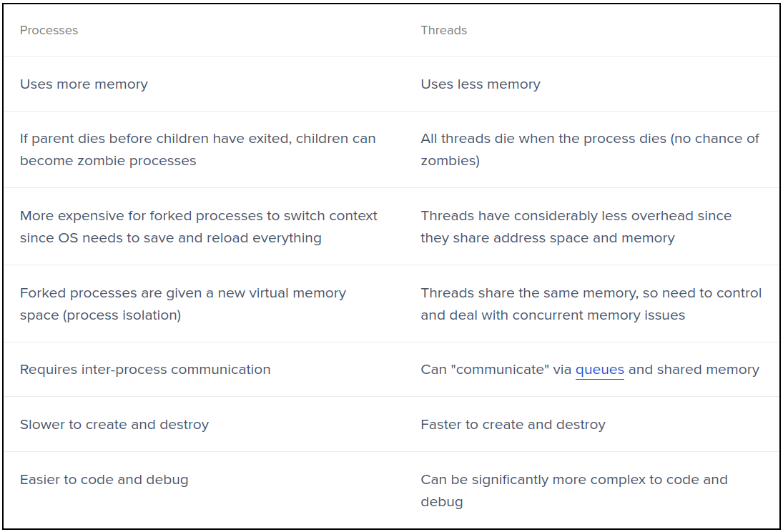This screenshot has width=783, height=532.
Task: Click the text "Can "communicate" via"
Action: [x=496, y=370]
